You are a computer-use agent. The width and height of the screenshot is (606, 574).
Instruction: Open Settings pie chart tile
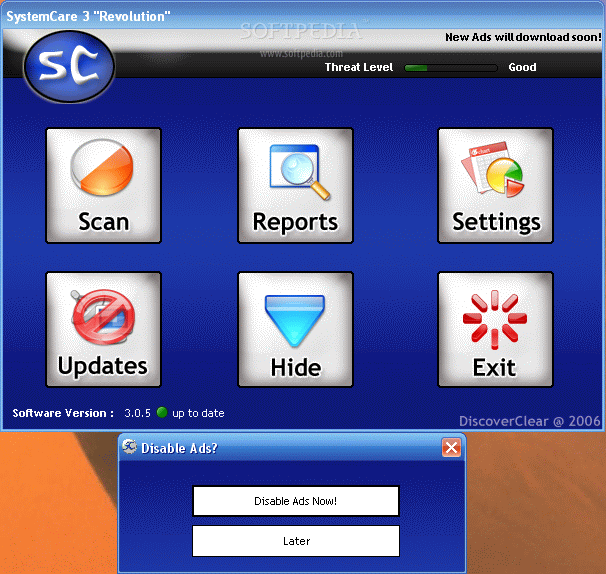click(x=495, y=186)
